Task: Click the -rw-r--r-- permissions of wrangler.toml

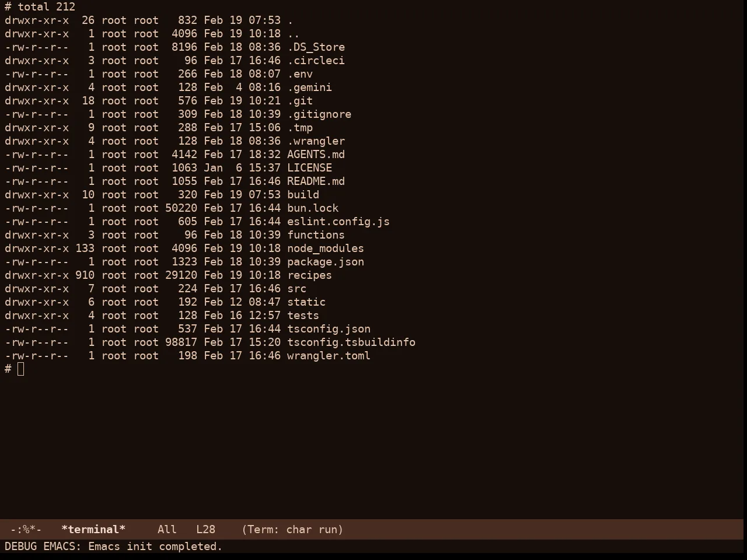Action: (37, 356)
